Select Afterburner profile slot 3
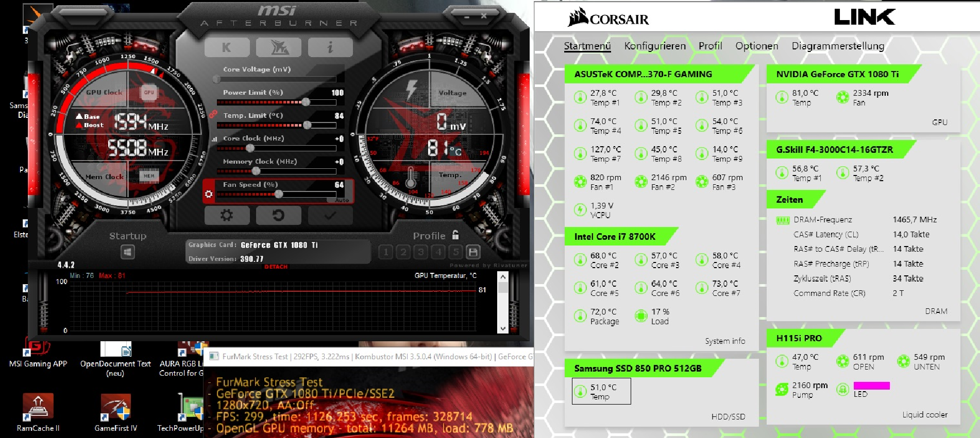The width and height of the screenshot is (980, 438). tap(421, 252)
